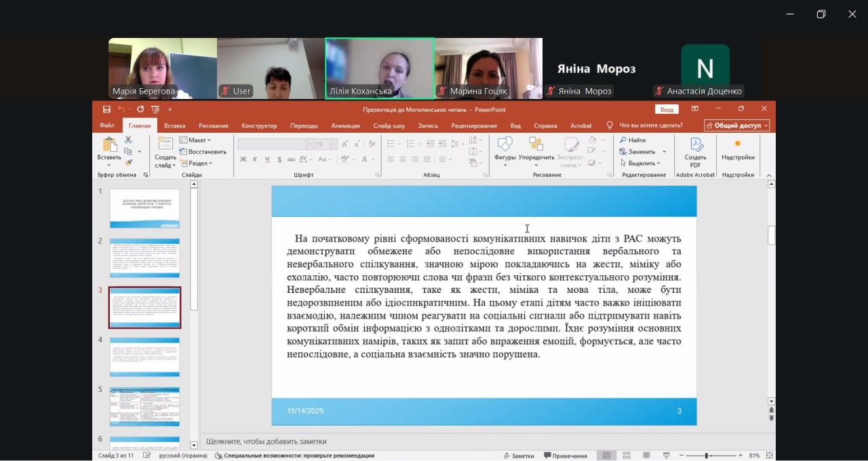Click the Cut scissors icon
This screenshot has width=868, height=461.
128,140
